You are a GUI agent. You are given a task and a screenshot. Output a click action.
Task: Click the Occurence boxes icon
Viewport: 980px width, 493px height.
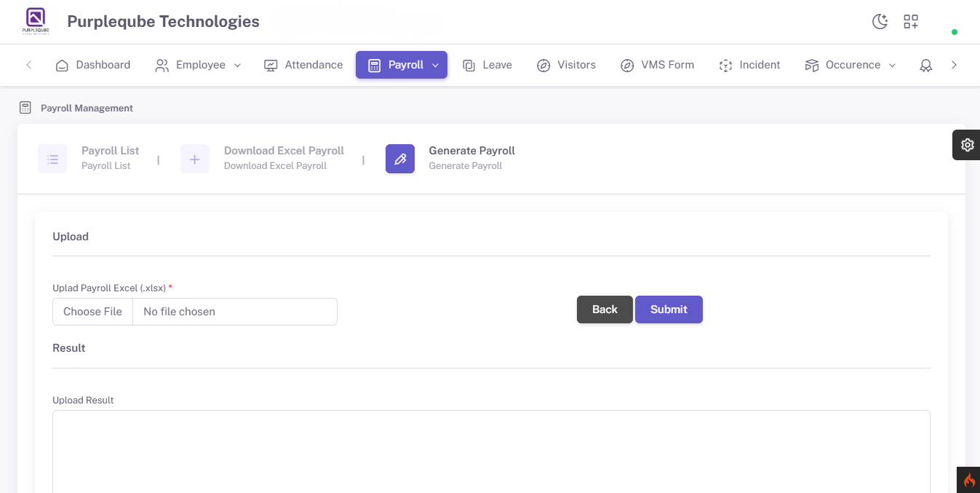point(812,66)
